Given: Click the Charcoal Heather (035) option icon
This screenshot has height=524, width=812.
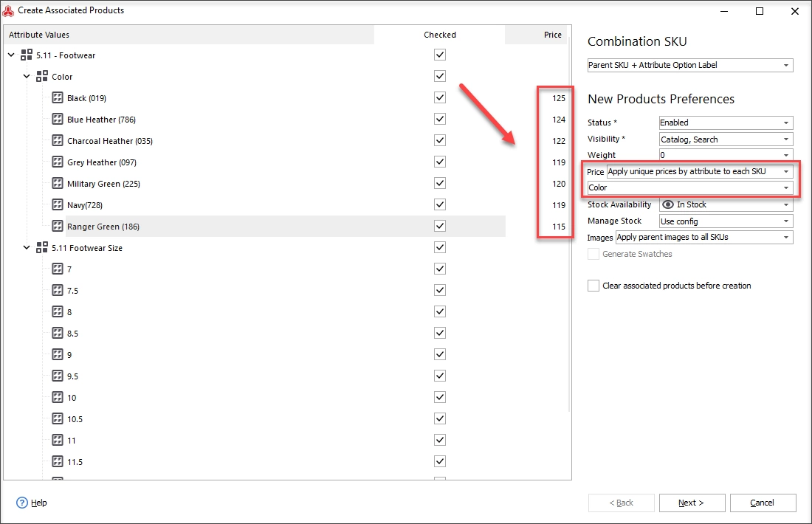Looking at the screenshot, I should (x=58, y=140).
